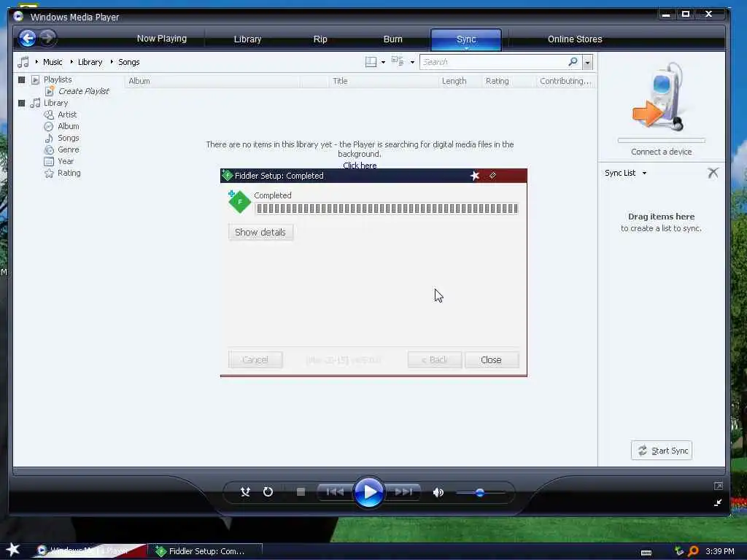Image resolution: width=747 pixels, height=560 pixels.
Task: Sort by Contributing artist column header
Action: pos(565,81)
